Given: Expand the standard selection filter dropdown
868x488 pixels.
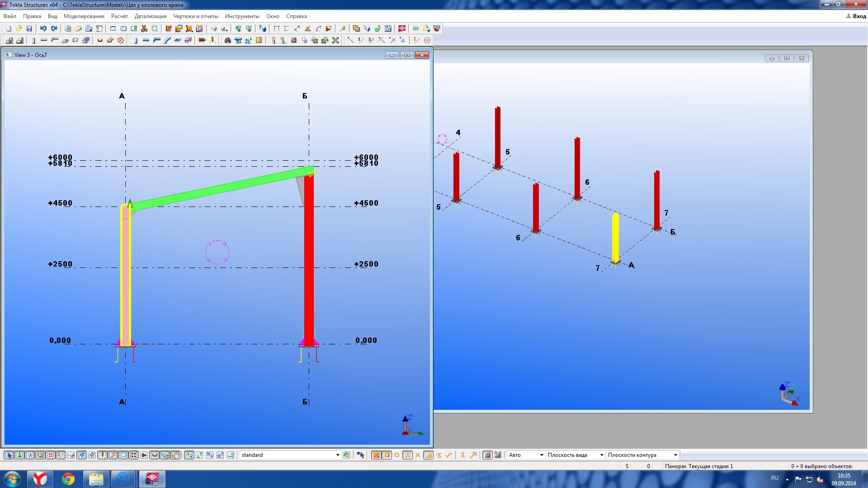Looking at the screenshot, I should (x=337, y=455).
